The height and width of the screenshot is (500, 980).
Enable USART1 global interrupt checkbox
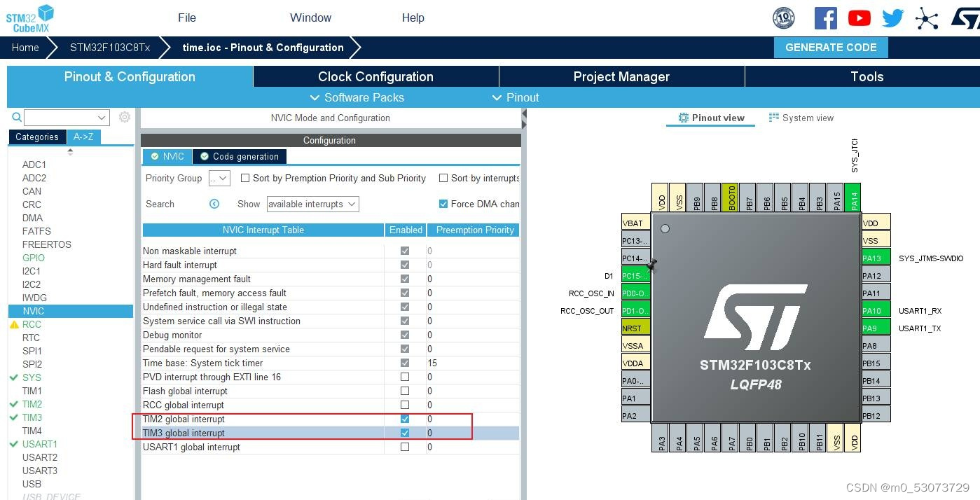(x=405, y=447)
